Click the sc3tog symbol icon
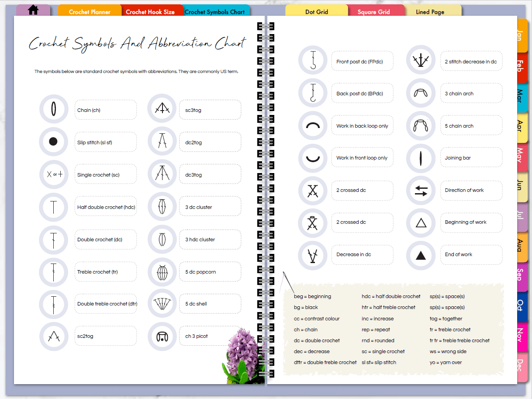This screenshot has width=532, height=399. pos(162,109)
